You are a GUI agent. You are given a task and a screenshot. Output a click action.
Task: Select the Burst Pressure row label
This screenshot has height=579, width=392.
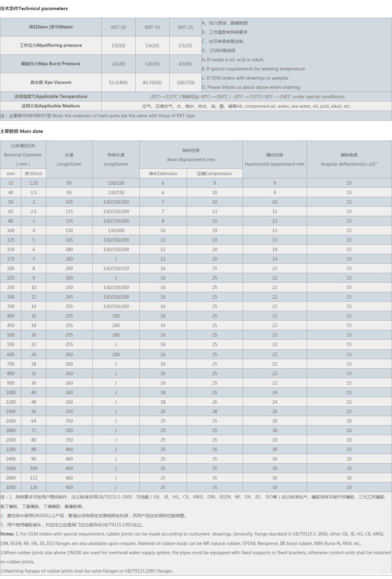pos(51,64)
